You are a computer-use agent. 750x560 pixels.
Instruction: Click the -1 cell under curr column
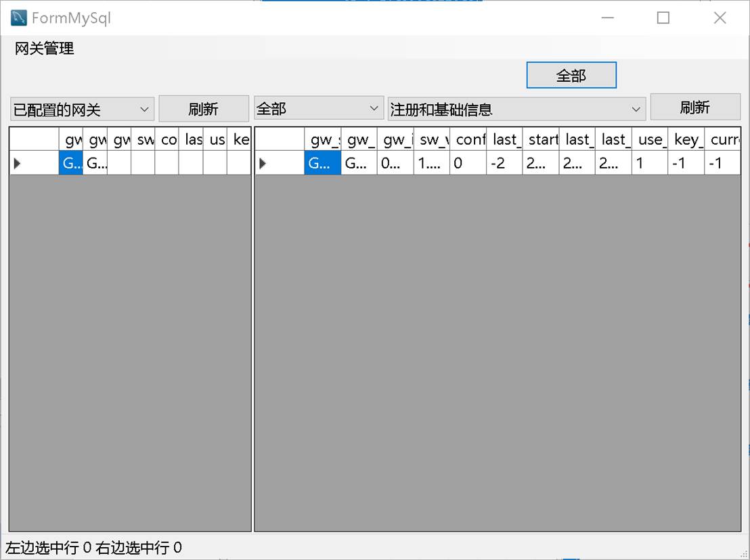click(723, 164)
